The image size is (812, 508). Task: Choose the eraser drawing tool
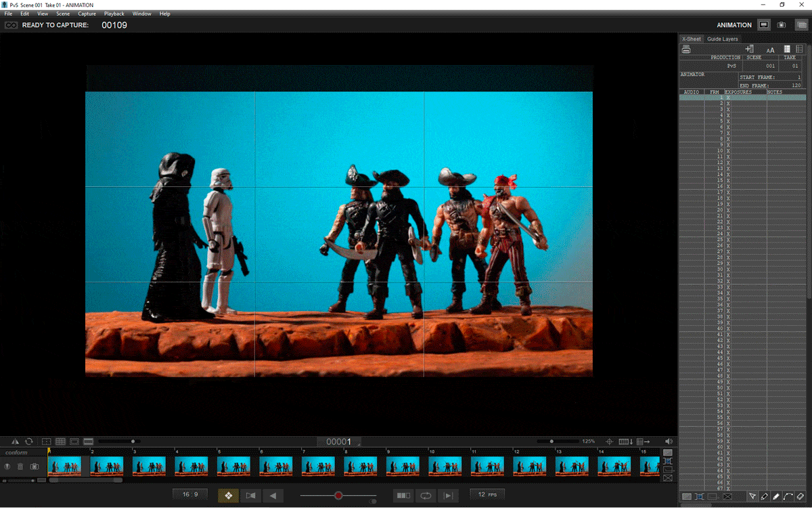800,496
